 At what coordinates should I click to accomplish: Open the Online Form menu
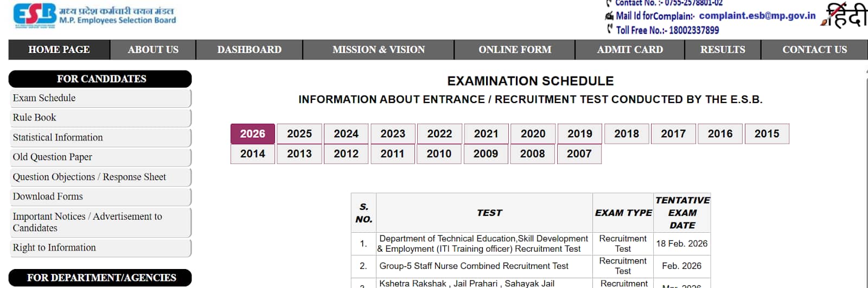(514, 50)
